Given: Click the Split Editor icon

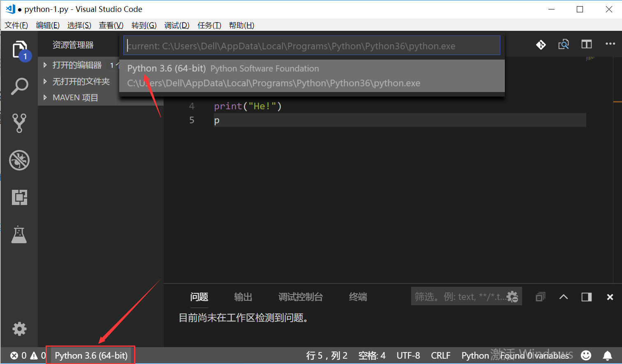Looking at the screenshot, I should coord(586,44).
